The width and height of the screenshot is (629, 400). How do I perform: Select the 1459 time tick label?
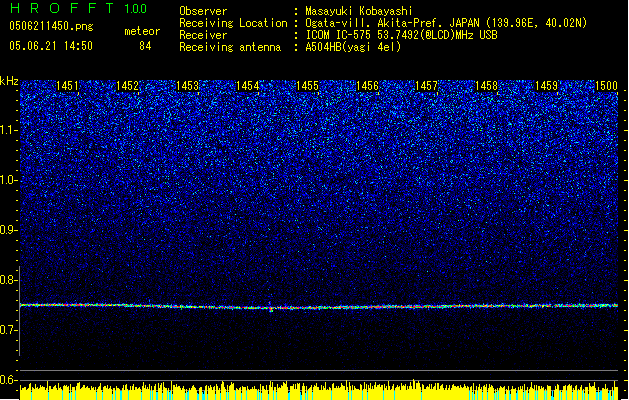coord(546,87)
